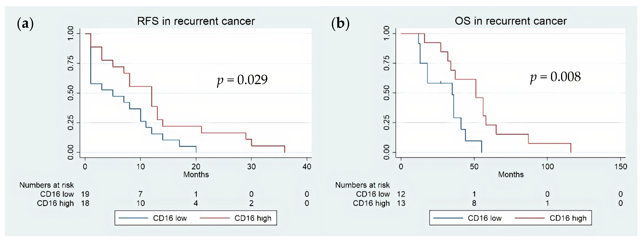Screen dimensions: 644x240
Task: Click x-axis tick label 100 in OS chart
Action: [x=547, y=167]
